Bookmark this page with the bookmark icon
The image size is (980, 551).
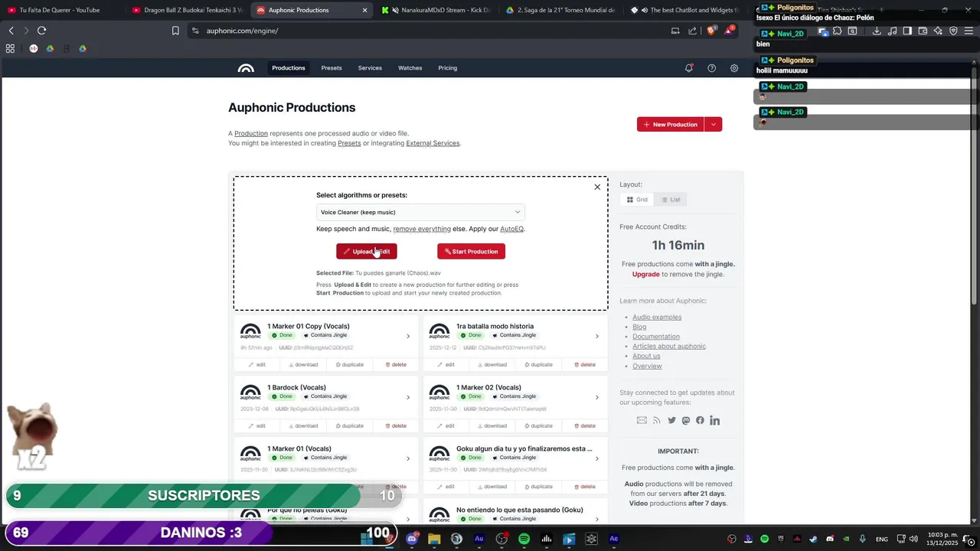175,31
